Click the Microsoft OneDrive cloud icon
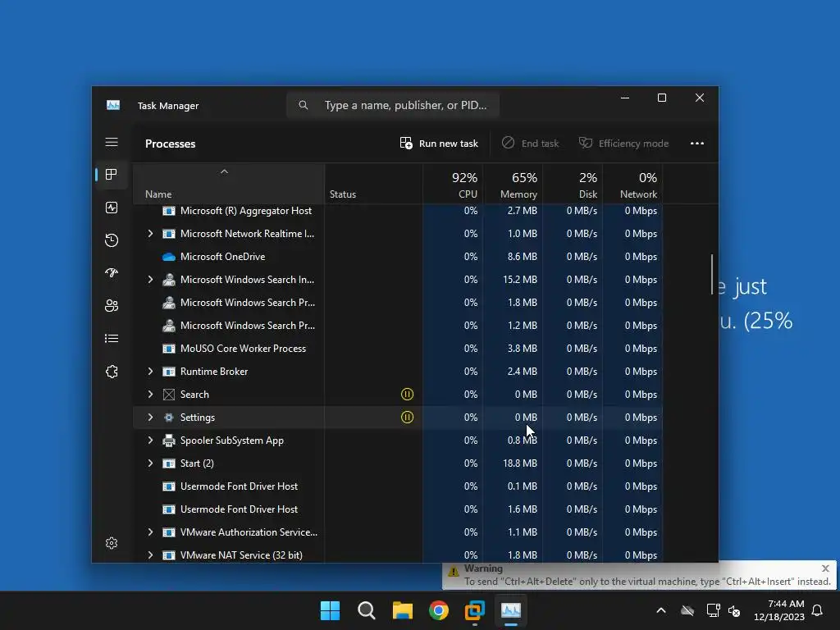840x630 pixels. [169, 257]
